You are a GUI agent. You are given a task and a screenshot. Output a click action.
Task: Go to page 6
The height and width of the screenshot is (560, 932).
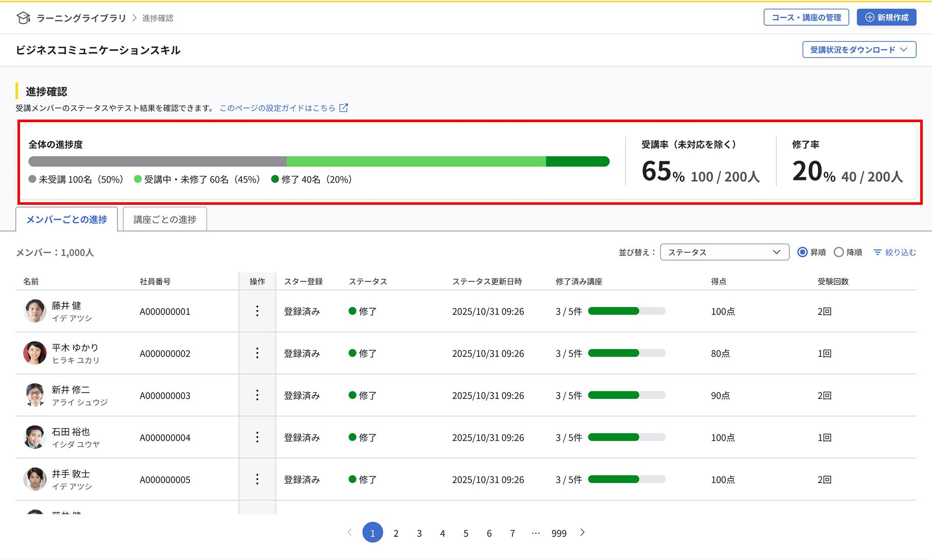489,533
